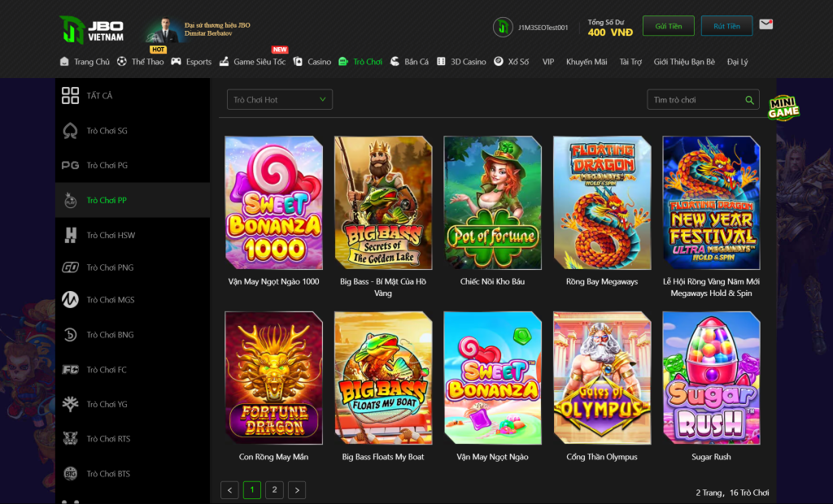This screenshot has width=833, height=504.
Task: Click the Xổ Số lottery icon
Action: coord(499,61)
